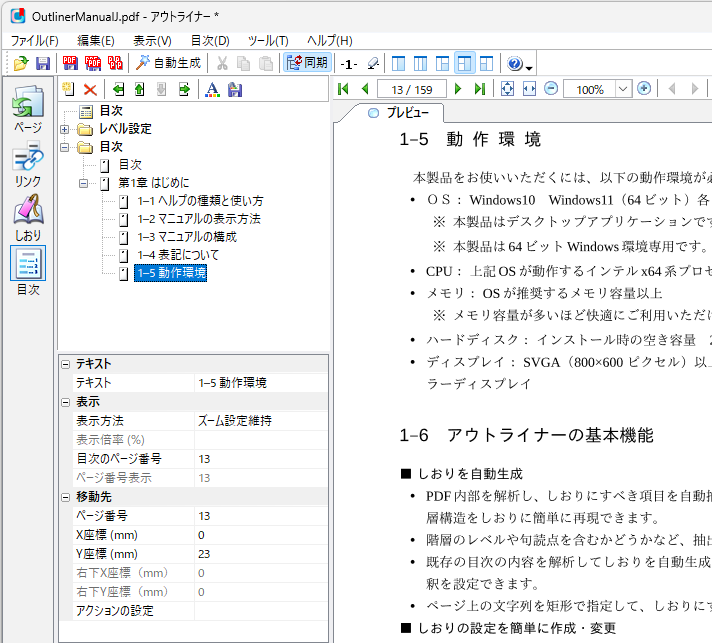This screenshot has height=643, width=712.
Task: Select the third pane layout icon
Action: [x=442, y=63]
